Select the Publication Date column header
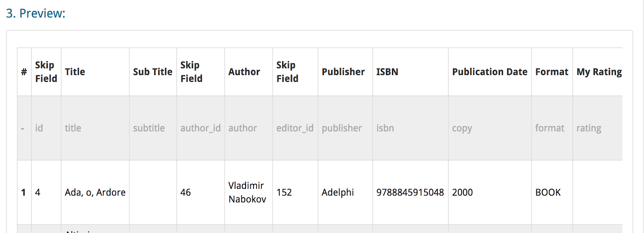This screenshot has width=644, height=233. [489, 72]
